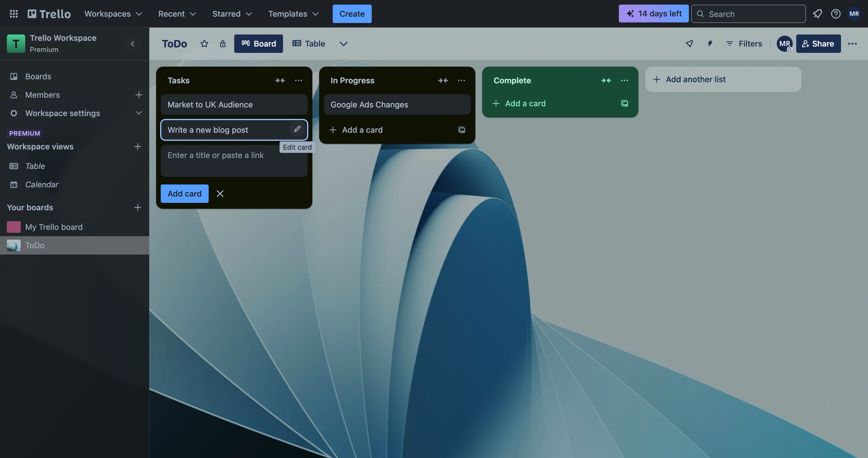Screen dimensions: 868x458
Task: Go to Trello home logo
Action: tap(49, 14)
